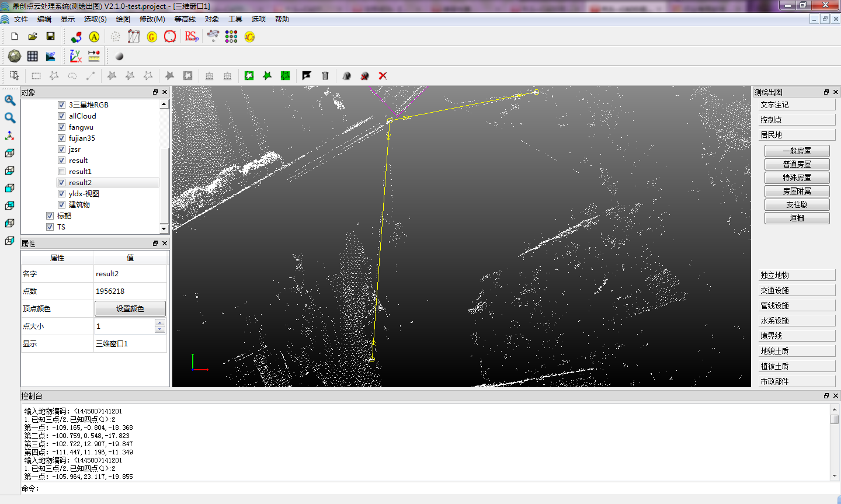Expand the 水系设施 category

click(x=797, y=321)
